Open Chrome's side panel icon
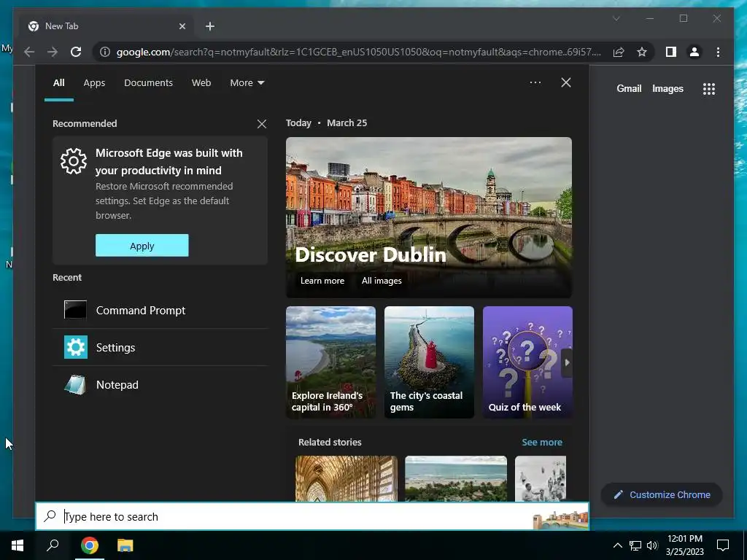This screenshot has width=747, height=560. coord(671,52)
